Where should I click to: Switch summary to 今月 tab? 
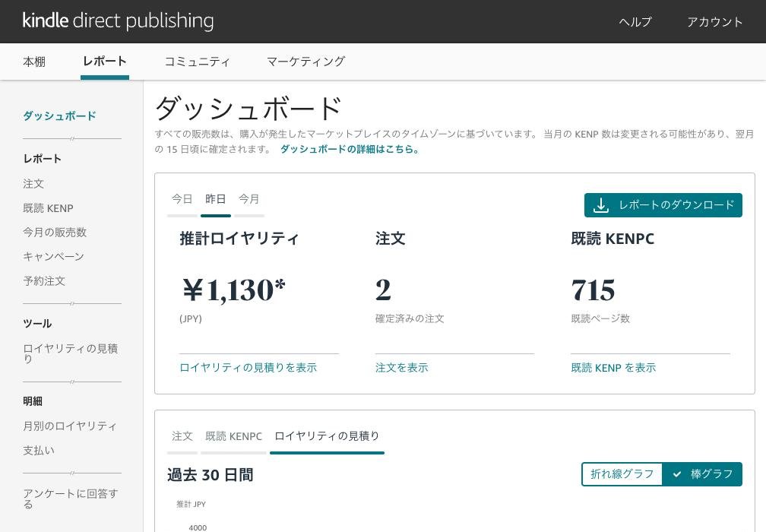(x=248, y=199)
